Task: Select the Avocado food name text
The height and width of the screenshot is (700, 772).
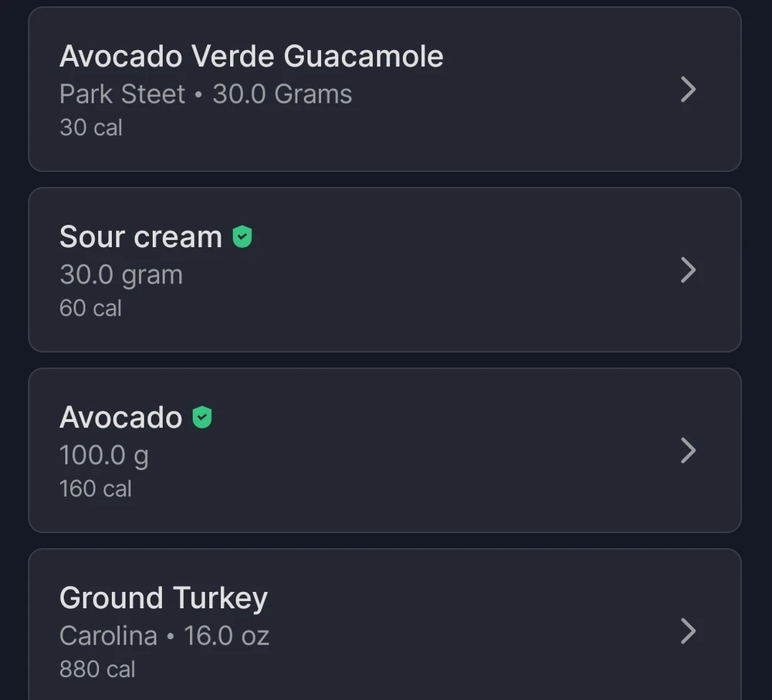Action: coord(120,418)
